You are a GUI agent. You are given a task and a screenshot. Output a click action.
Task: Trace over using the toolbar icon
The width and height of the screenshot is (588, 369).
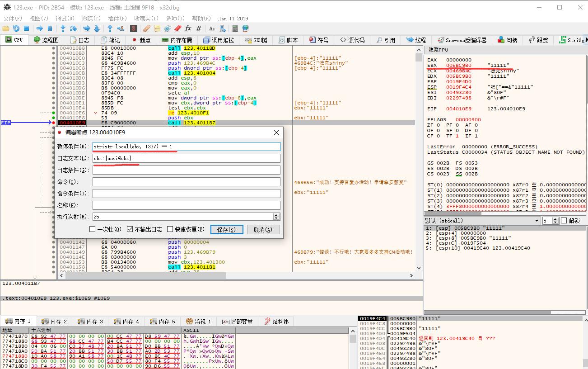click(x=97, y=28)
